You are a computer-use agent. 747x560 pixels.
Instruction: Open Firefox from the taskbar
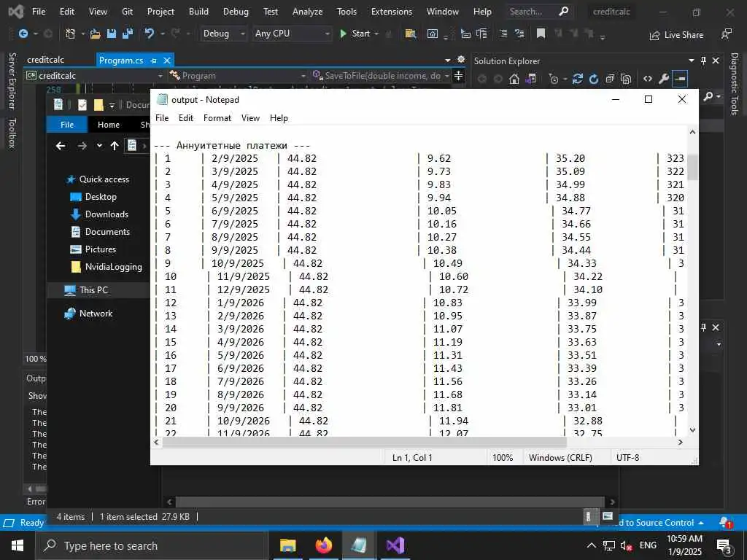click(x=323, y=545)
